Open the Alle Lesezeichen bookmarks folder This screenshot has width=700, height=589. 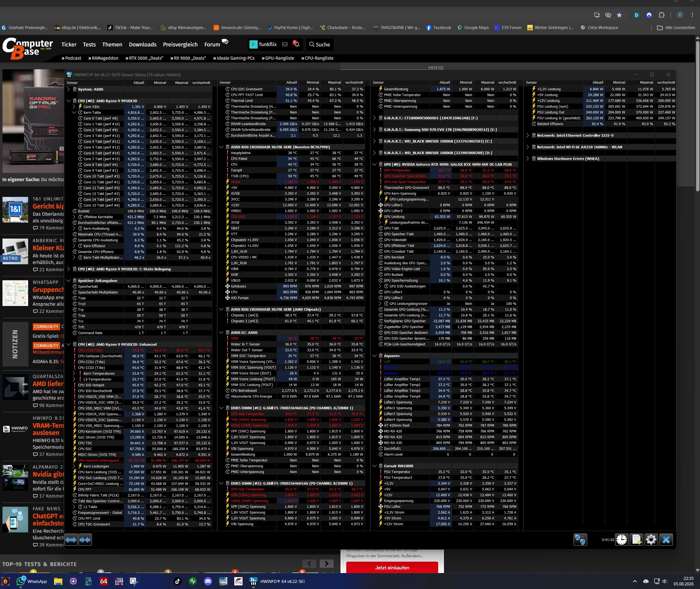(x=676, y=28)
